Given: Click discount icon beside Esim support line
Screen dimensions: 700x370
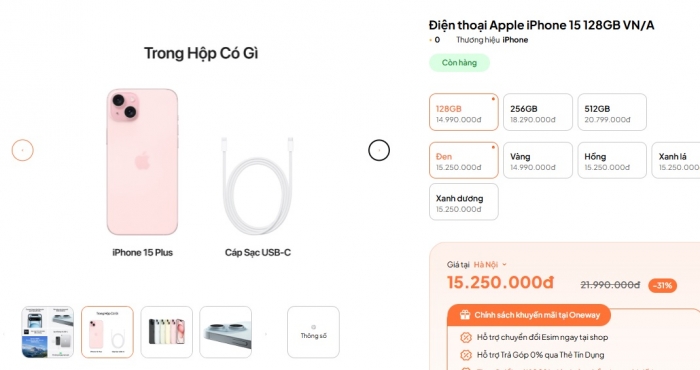Looking at the screenshot, I should click(466, 337).
